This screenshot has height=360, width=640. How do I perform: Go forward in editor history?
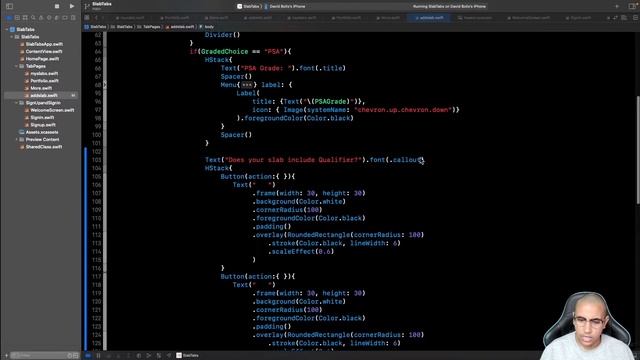pyautogui.click(x=103, y=18)
